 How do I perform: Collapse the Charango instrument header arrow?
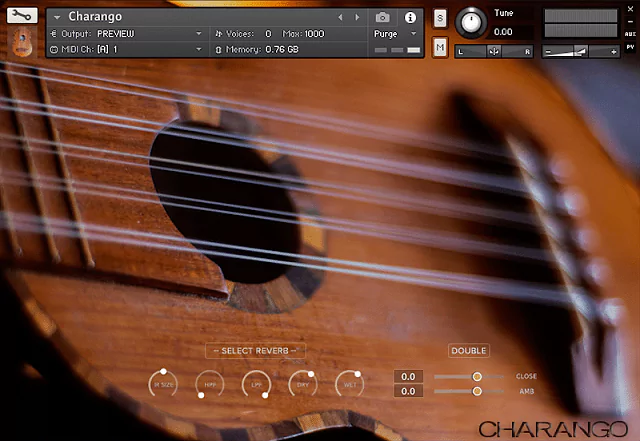[x=57, y=17]
